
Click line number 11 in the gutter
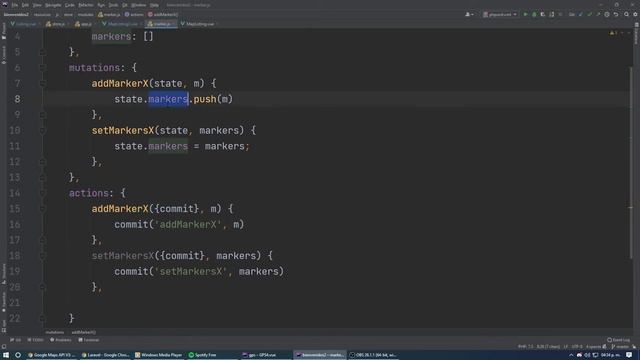(x=15, y=146)
